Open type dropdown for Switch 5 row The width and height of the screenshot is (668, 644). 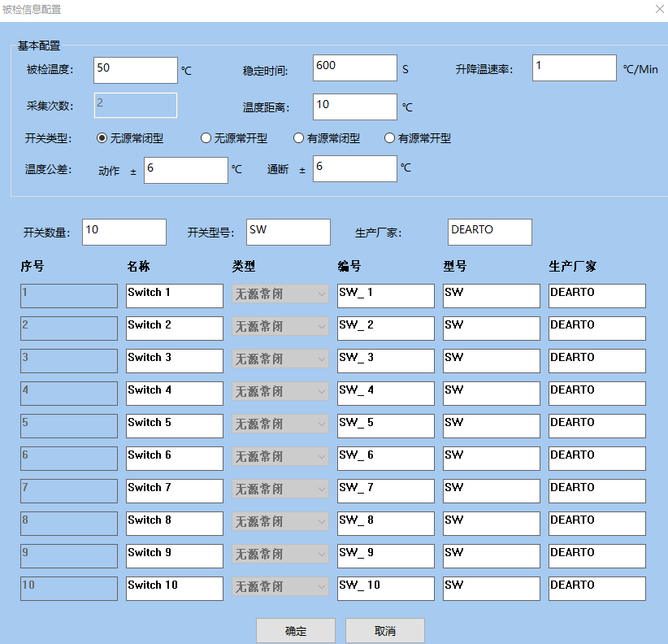coord(280,424)
